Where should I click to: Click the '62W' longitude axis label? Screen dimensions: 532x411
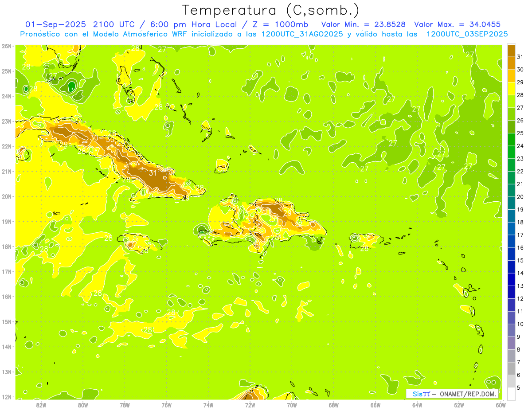(459, 405)
